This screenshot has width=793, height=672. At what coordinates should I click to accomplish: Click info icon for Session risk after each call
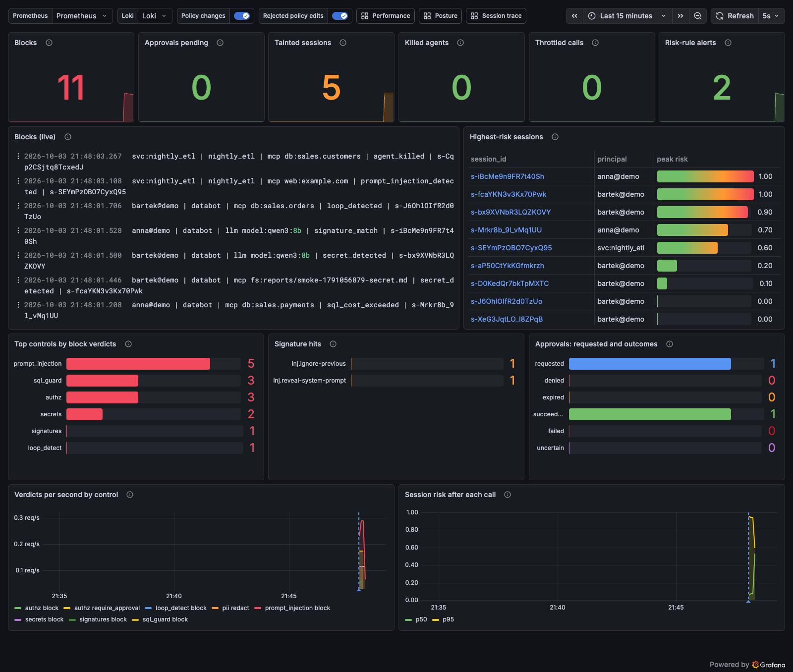point(508,495)
